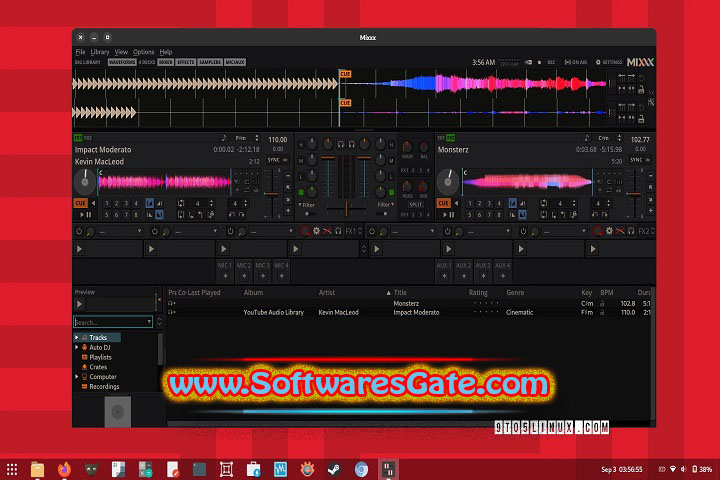Click the musical note key icon on left deck
The height and width of the screenshot is (480, 720).
(224, 138)
